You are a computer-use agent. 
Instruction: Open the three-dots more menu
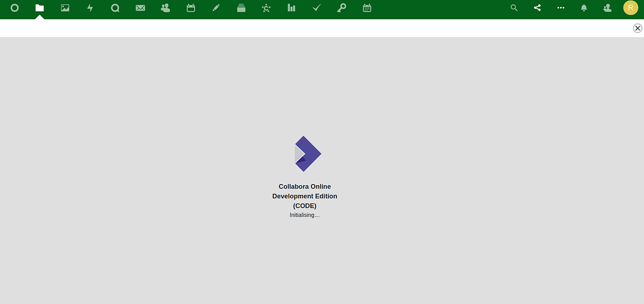tap(561, 8)
